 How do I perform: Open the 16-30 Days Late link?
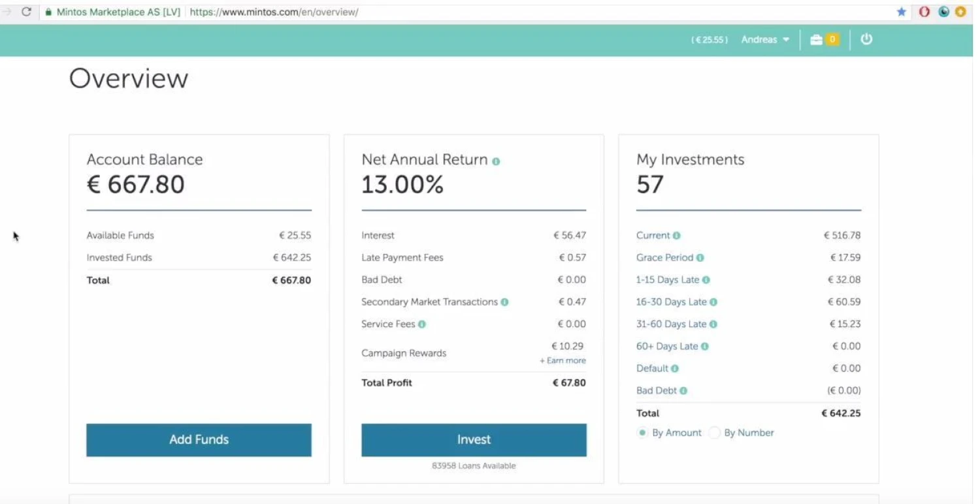[671, 302]
